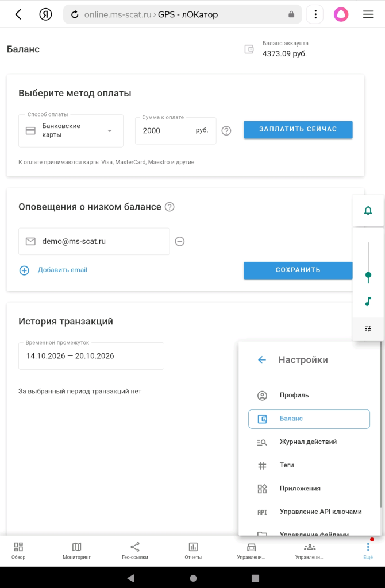Open the three-dot browser options

point(315,14)
